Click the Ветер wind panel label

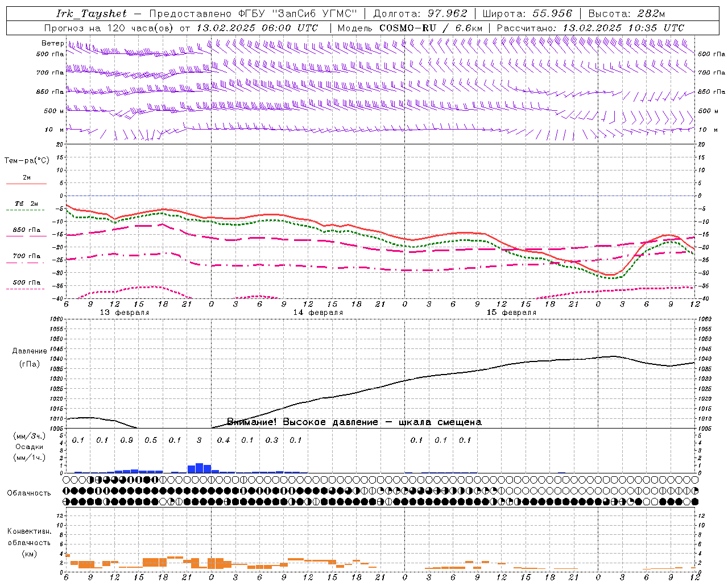pos(52,43)
